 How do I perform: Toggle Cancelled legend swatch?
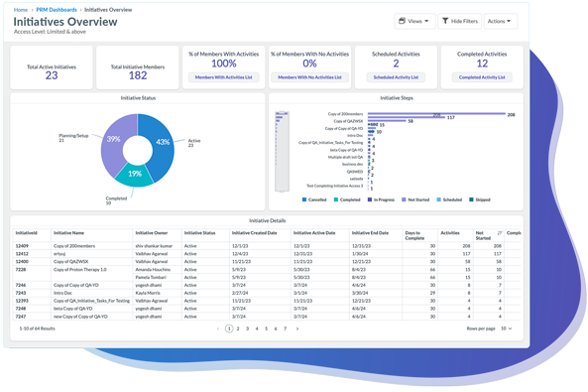(x=304, y=199)
